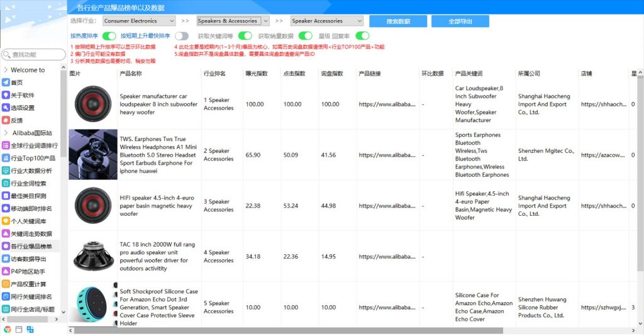
Task: Enable 按短期上升最快排序 switch
Action: tap(182, 36)
